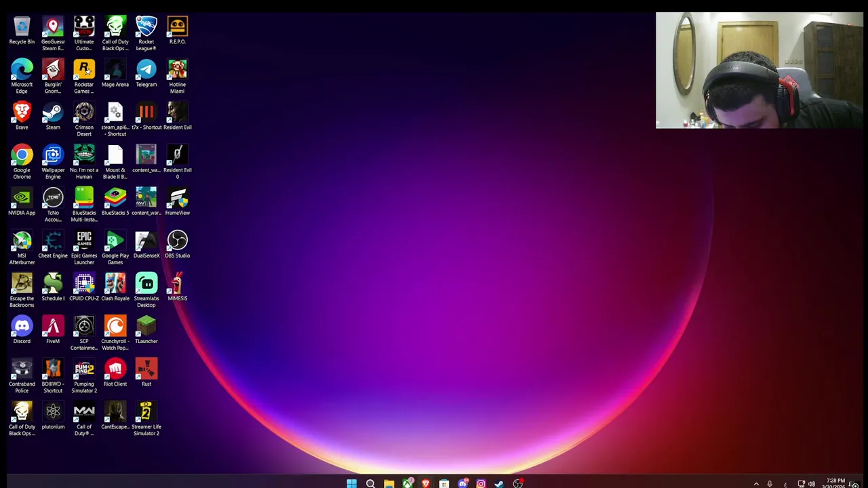Launch DualSenseX desktop icon
The image size is (868, 488).
(x=146, y=245)
